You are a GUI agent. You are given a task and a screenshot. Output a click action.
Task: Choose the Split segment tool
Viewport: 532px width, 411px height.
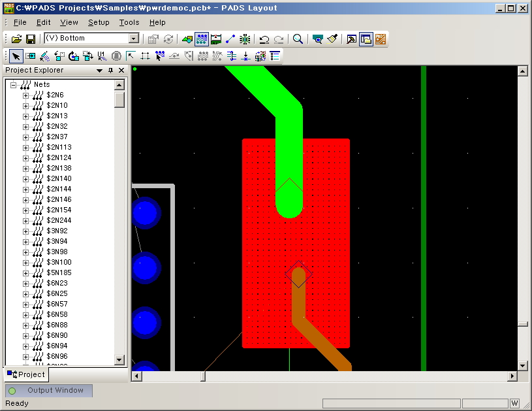pyautogui.click(x=145, y=56)
